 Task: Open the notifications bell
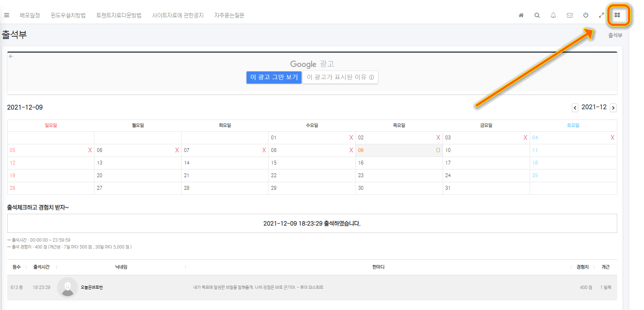[x=553, y=15]
